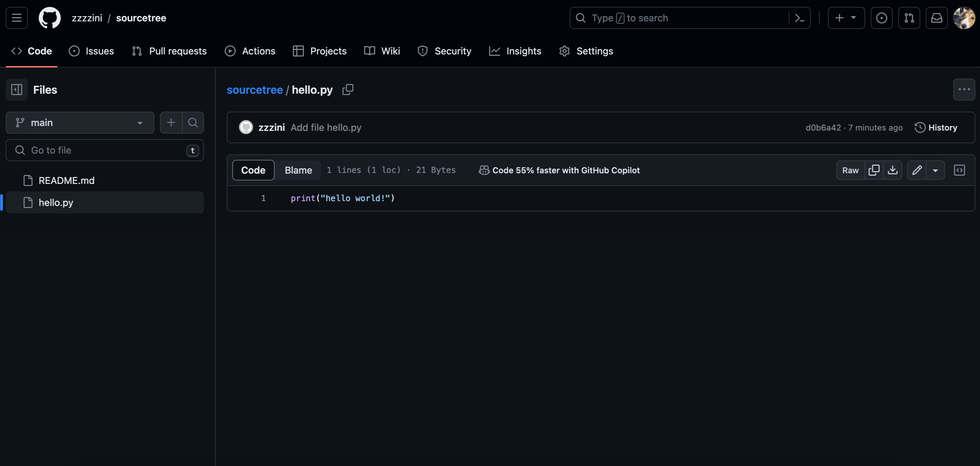Select README.md in the file tree

point(105,181)
